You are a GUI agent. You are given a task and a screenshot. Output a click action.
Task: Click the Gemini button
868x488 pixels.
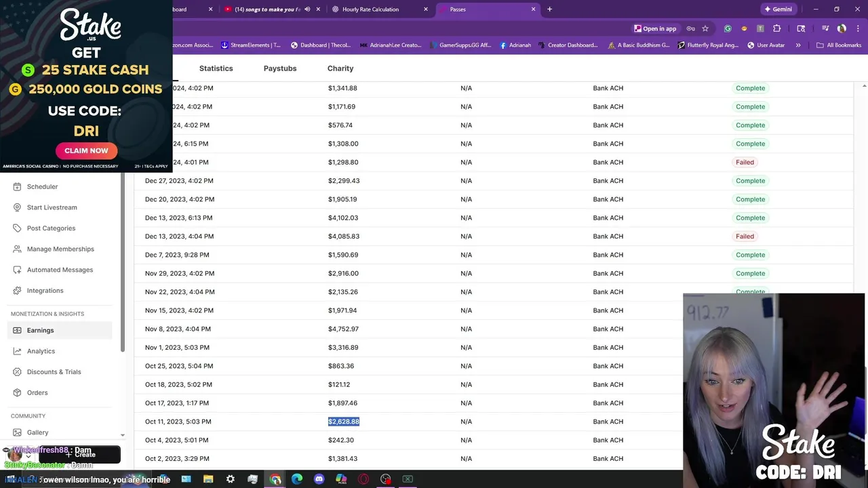click(x=778, y=9)
